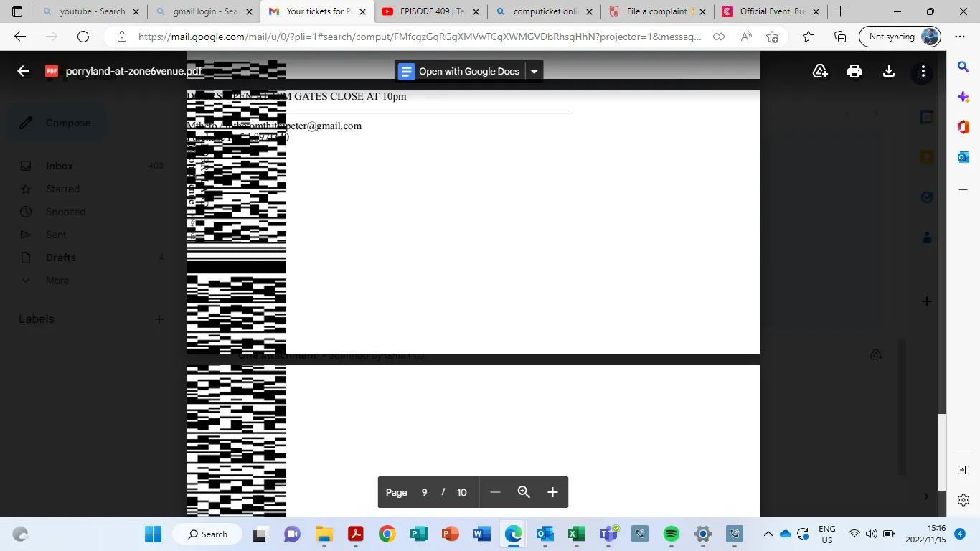980x551 pixels.
Task: Go back in browser history
Action: (20, 37)
